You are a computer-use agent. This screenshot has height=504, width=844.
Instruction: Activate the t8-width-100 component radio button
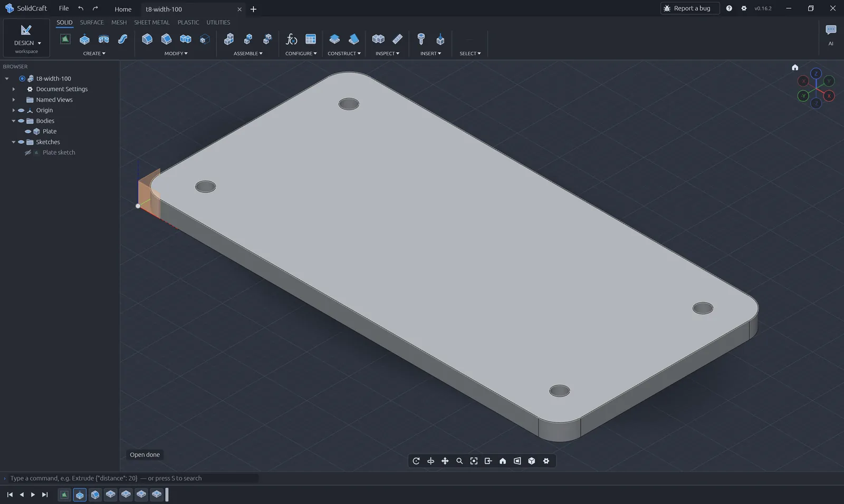coord(22,79)
